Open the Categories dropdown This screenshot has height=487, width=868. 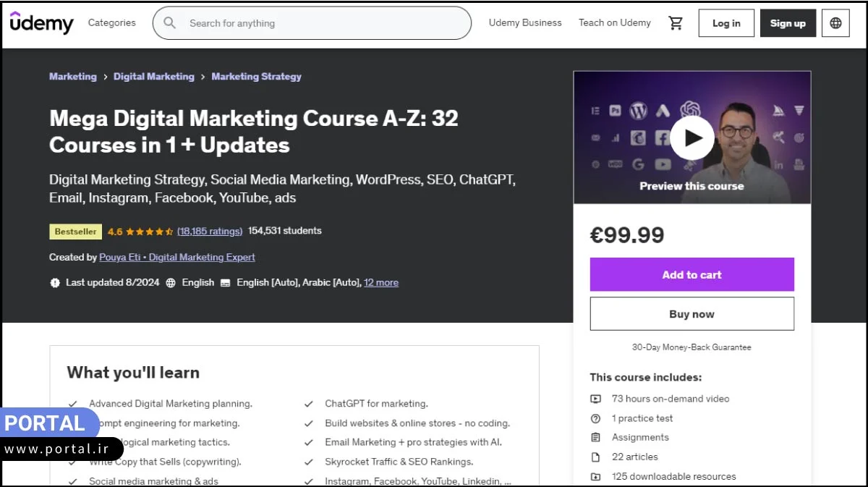(111, 22)
